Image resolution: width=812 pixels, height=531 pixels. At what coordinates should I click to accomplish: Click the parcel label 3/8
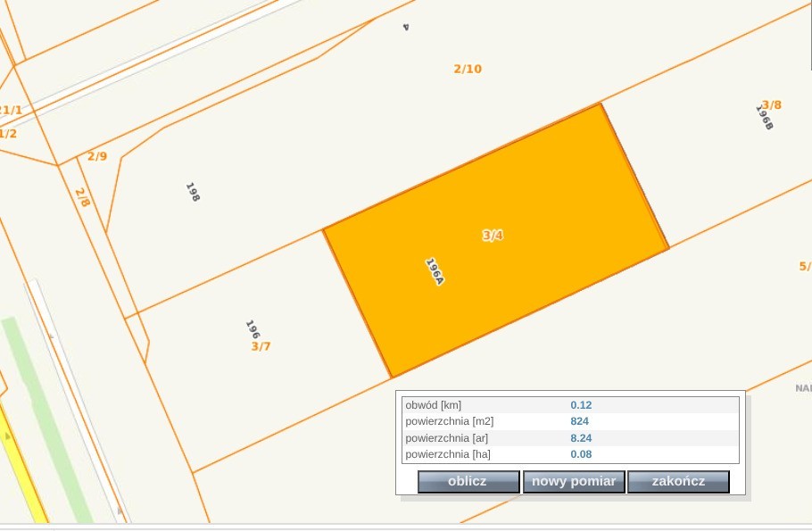[x=771, y=104]
